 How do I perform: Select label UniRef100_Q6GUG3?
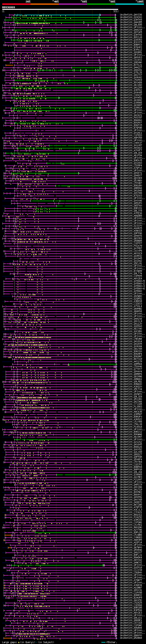click(131, 58)
